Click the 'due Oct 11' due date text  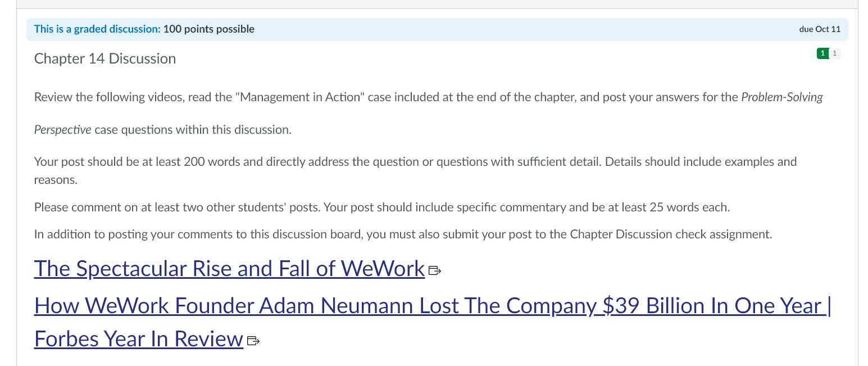coord(820,29)
